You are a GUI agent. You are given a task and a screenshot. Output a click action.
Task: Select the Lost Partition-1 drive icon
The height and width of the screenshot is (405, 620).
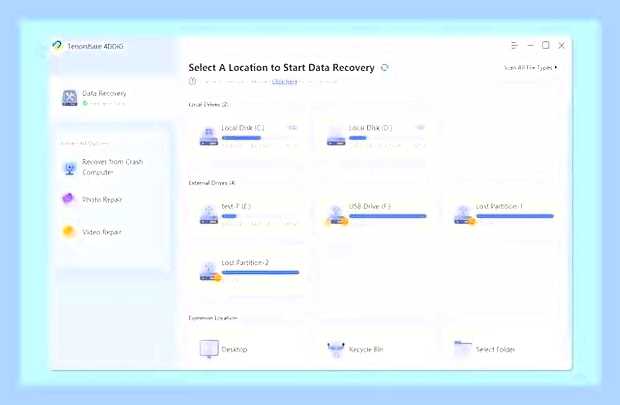(x=464, y=215)
